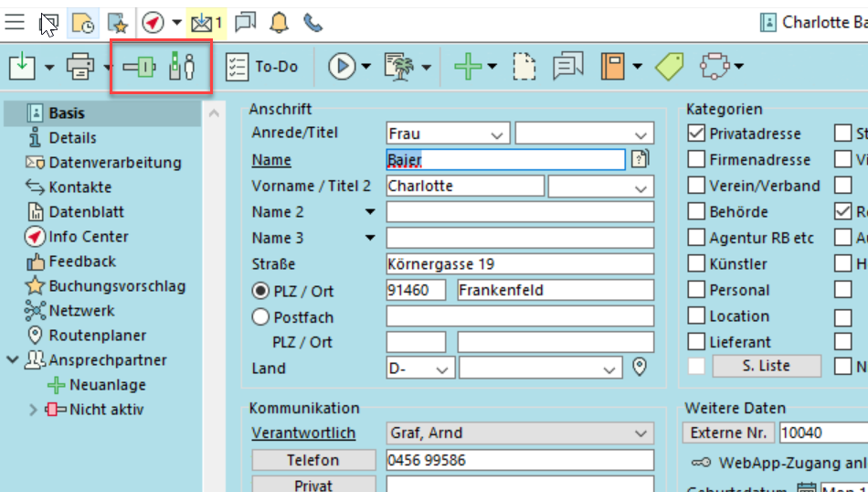868x492 pixels.
Task: Click the green price tag icon
Action: (x=670, y=67)
